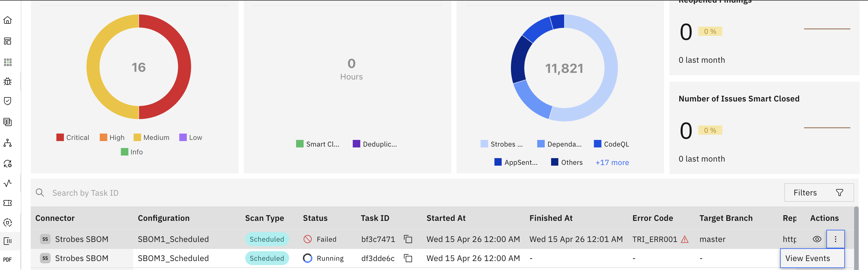The height and width of the screenshot is (270, 868).
Task: Select View Events from the actions menu
Action: click(808, 258)
